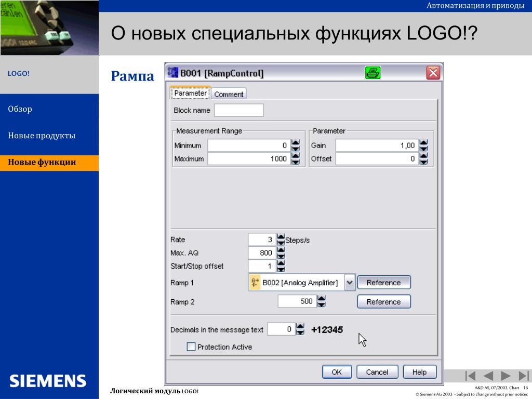Image resolution: width=532 pixels, height=399 pixels.
Task: Click the Minimum value field
Action: [249, 145]
